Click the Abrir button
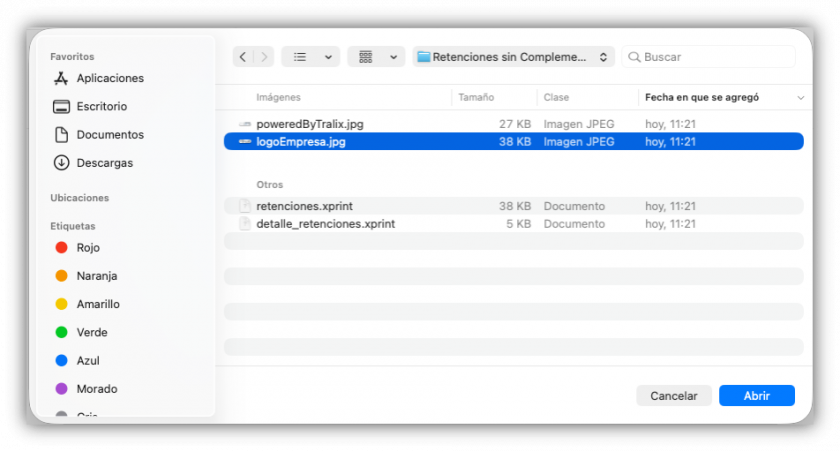 coord(756,396)
